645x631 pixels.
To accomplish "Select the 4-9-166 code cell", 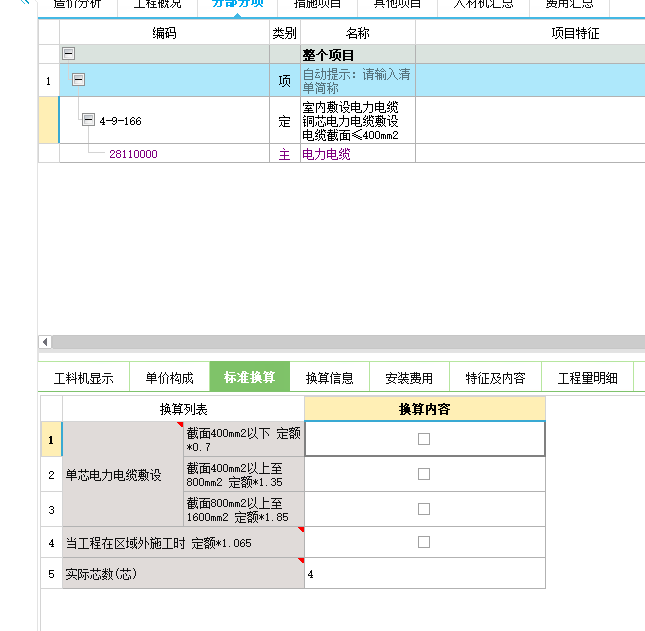I will 165,120.
